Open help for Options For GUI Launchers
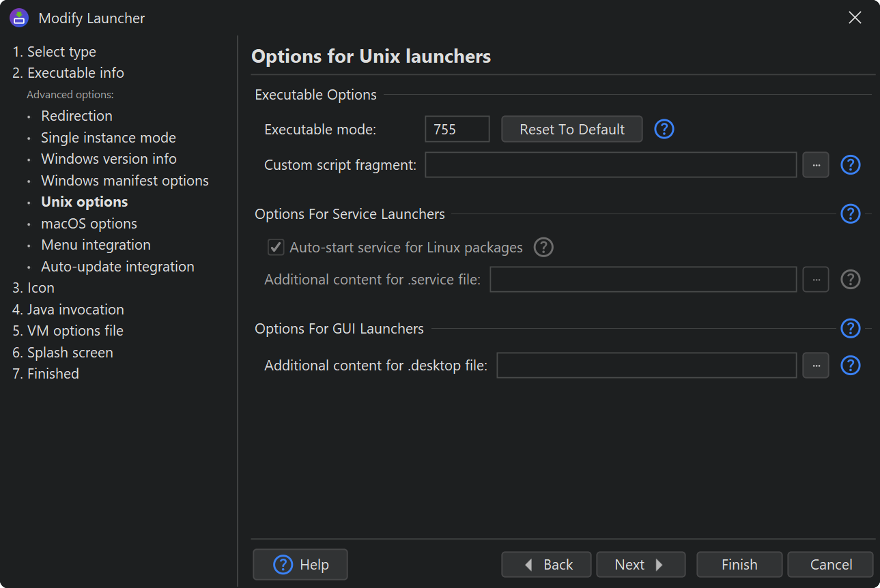Screen dimensions: 880x588 850,329
